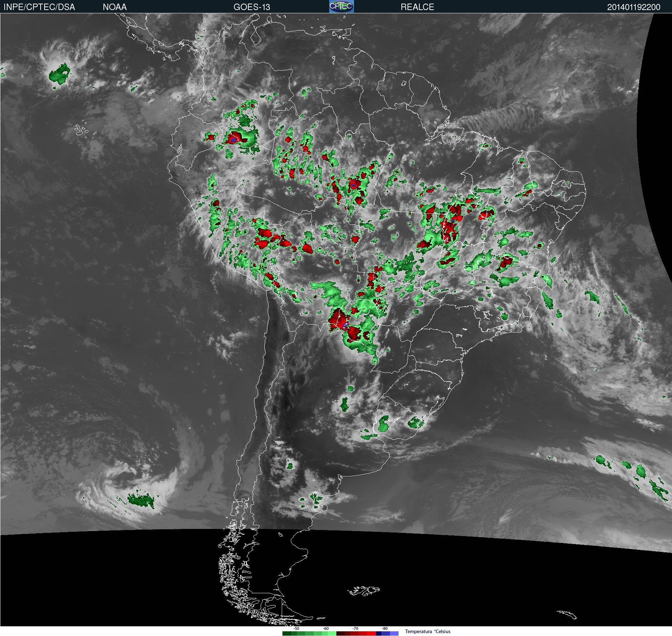Select the -50 scale label
The image size is (672, 636).
pos(296,628)
